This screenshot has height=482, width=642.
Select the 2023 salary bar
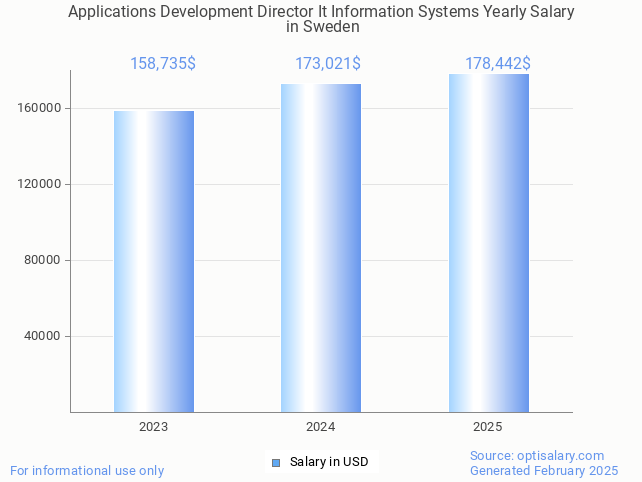[x=154, y=261]
